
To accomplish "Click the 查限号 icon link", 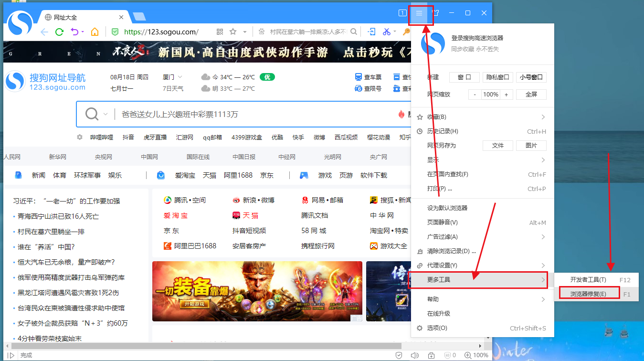I will (x=368, y=88).
